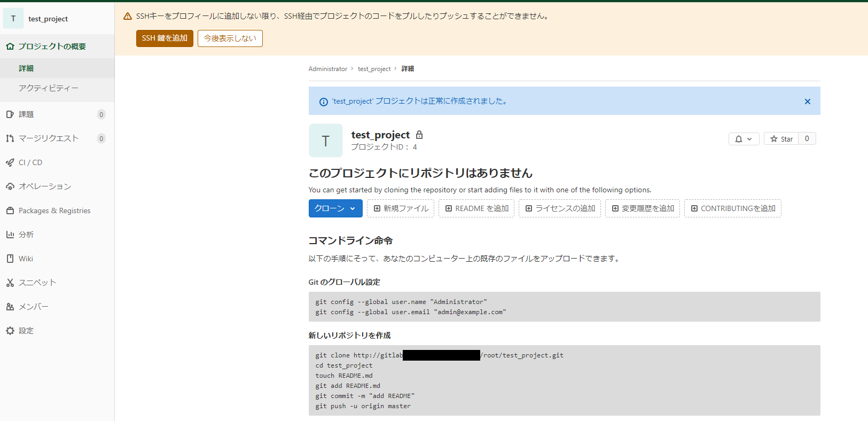Image resolution: width=868 pixels, height=421 pixels.
Task: Click the test_project breadcrumb link
Action: coord(374,69)
